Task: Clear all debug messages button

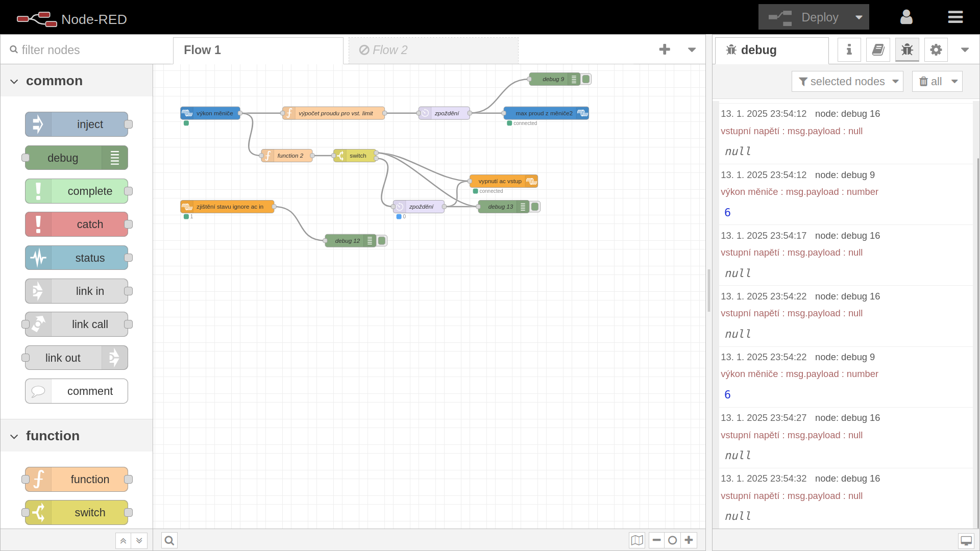Action: point(930,82)
